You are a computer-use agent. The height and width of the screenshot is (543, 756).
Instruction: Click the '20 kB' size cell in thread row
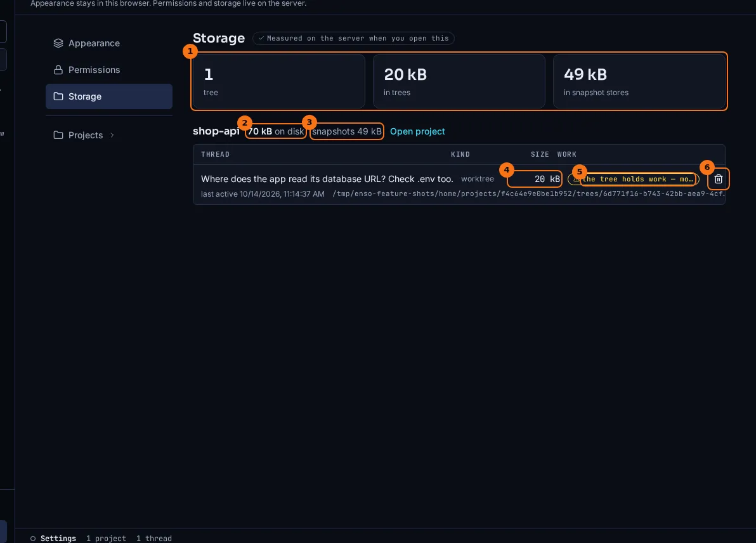pyautogui.click(x=547, y=179)
